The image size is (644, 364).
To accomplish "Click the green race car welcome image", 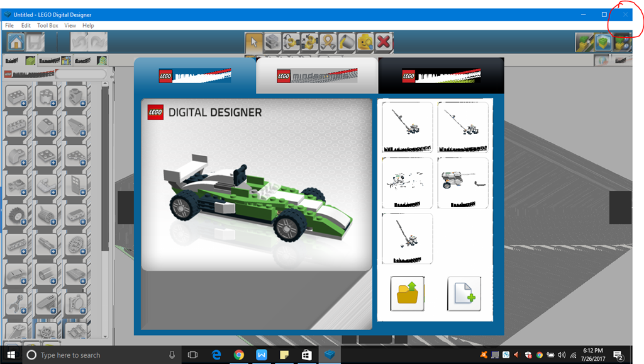I will 257,185.
